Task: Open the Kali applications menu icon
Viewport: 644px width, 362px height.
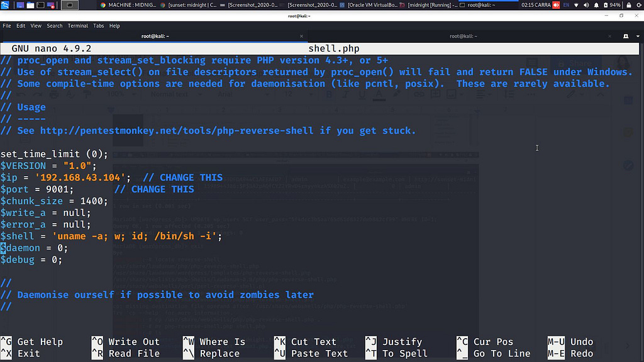Action: click(x=5, y=5)
